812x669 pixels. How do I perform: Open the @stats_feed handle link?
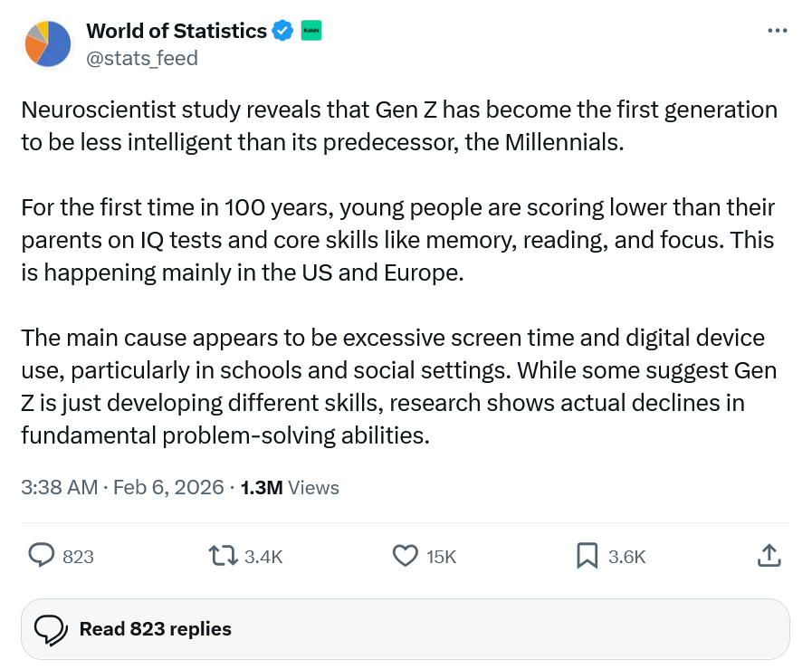tap(141, 58)
